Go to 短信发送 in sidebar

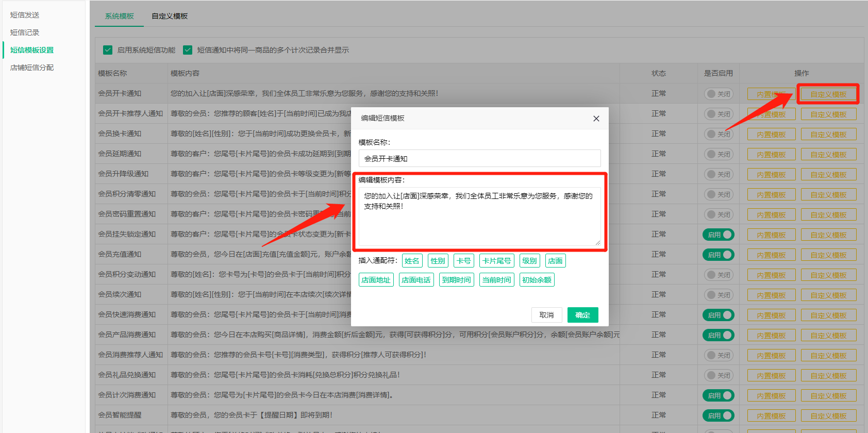point(25,15)
